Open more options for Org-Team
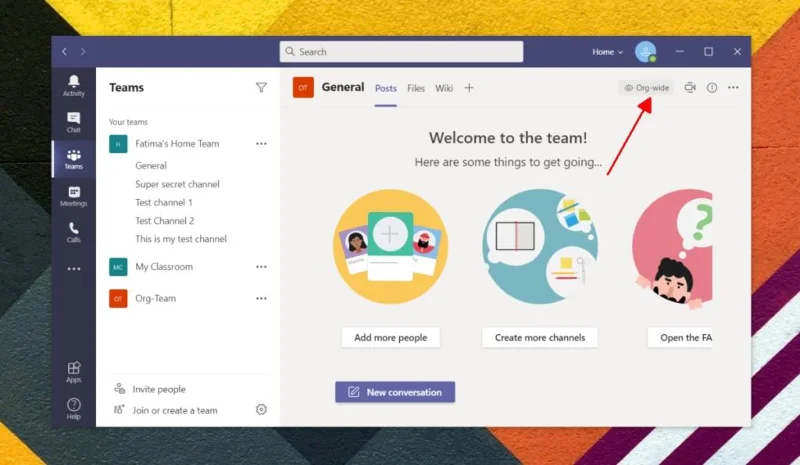This screenshot has width=800, height=465. (x=261, y=299)
